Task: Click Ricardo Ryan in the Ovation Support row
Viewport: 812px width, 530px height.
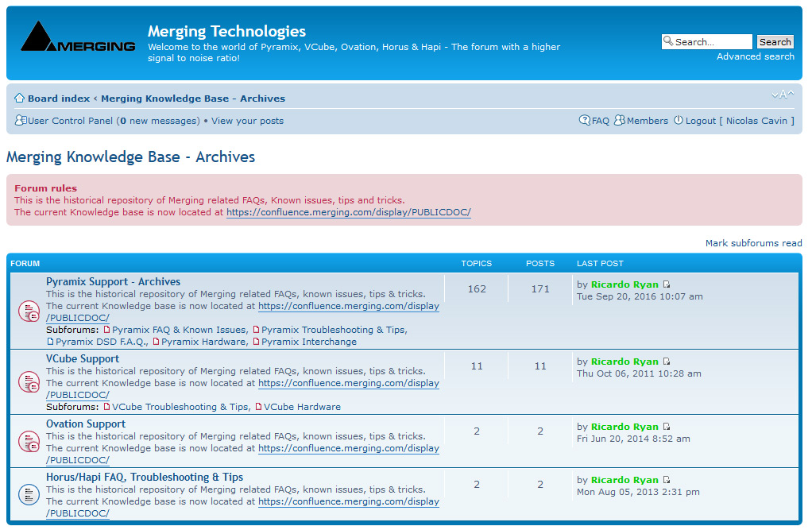Action: 624,427
